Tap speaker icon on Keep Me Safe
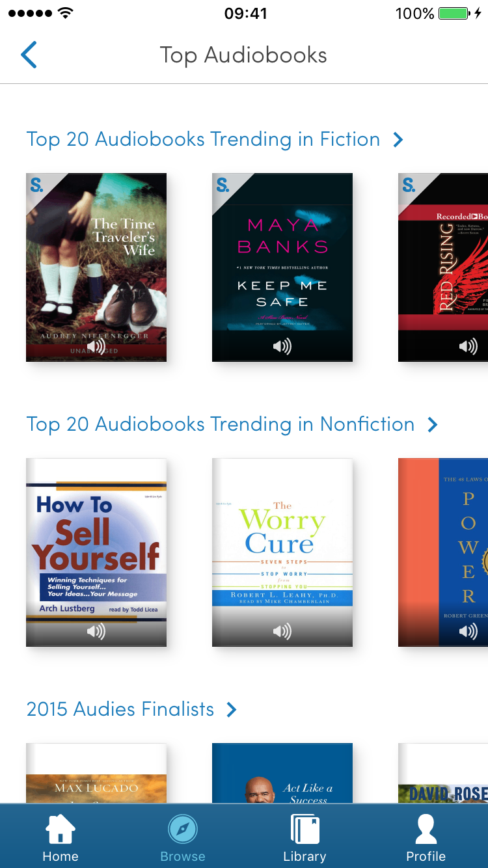 pos(282,346)
